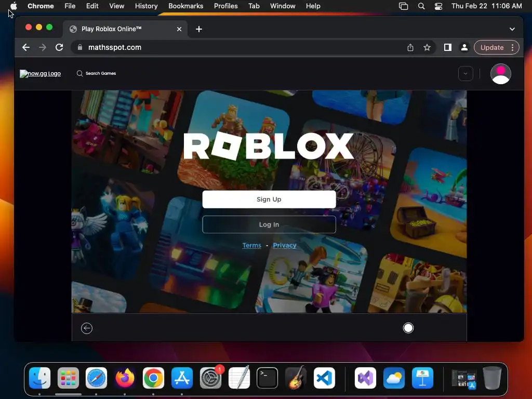Screen dimensions: 532x399
Task: Open Terminal from the Dock
Action: [268, 378]
